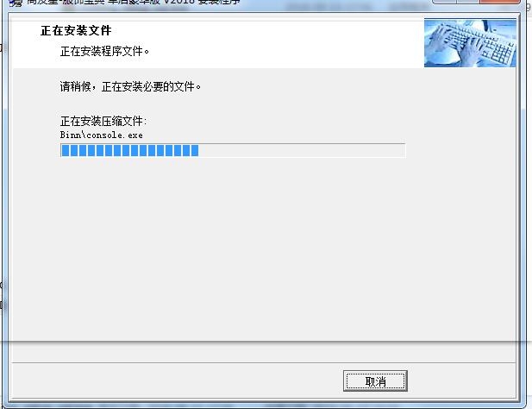Click the unfilled part of the progress bar
This screenshot has width=532, height=409.
point(302,150)
